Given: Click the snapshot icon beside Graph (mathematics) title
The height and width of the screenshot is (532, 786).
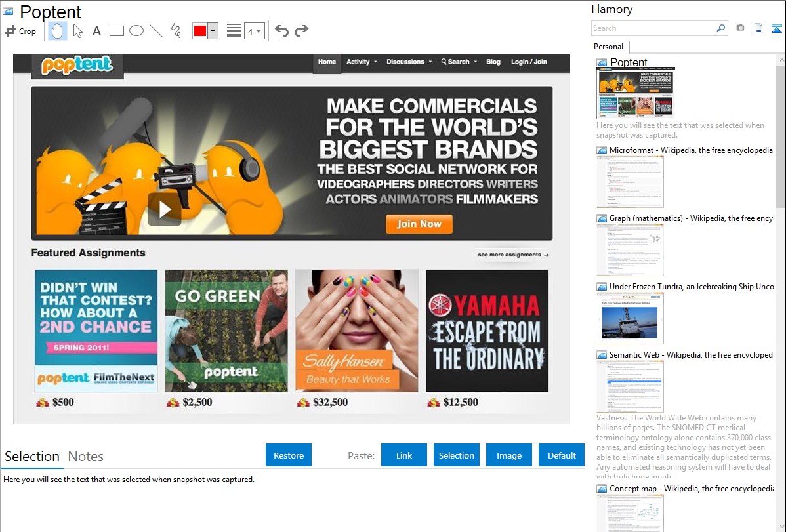Looking at the screenshot, I should pos(602,218).
